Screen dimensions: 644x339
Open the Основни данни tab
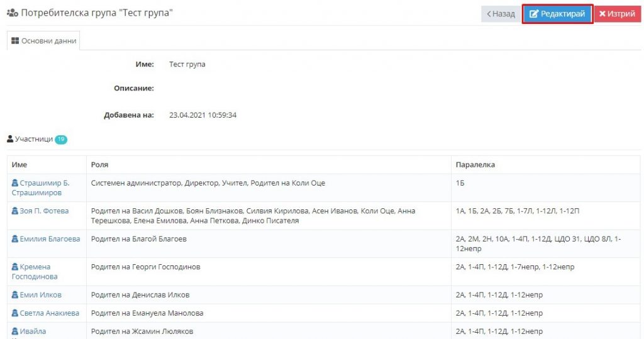43,41
